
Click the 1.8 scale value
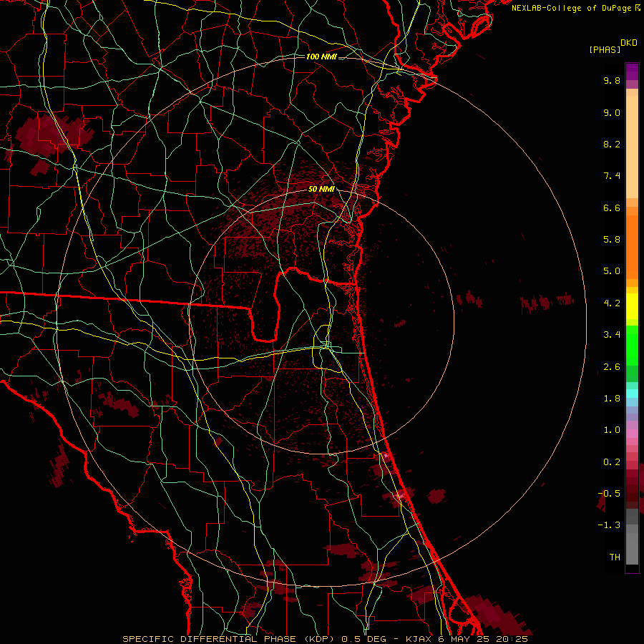pos(612,399)
